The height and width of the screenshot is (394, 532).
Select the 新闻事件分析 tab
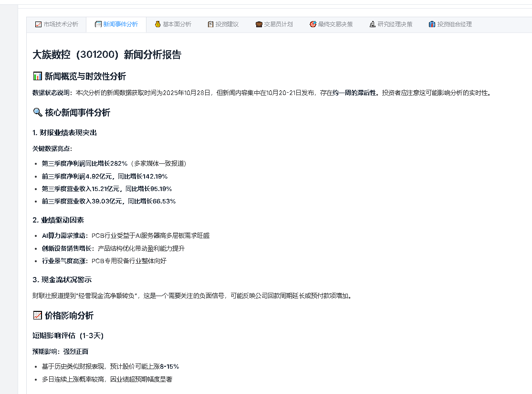click(116, 24)
